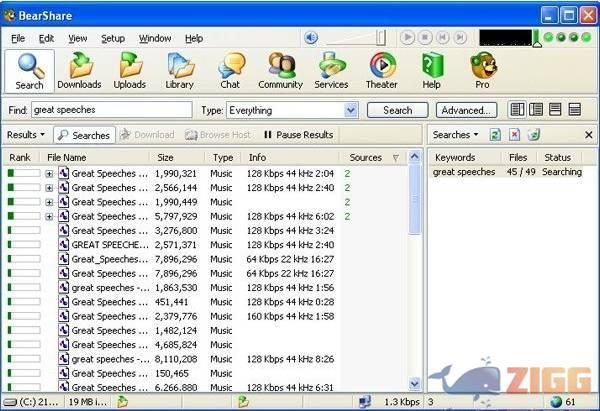Open the Type dropdown showing Everything
The image size is (600, 411).
[x=292, y=110]
